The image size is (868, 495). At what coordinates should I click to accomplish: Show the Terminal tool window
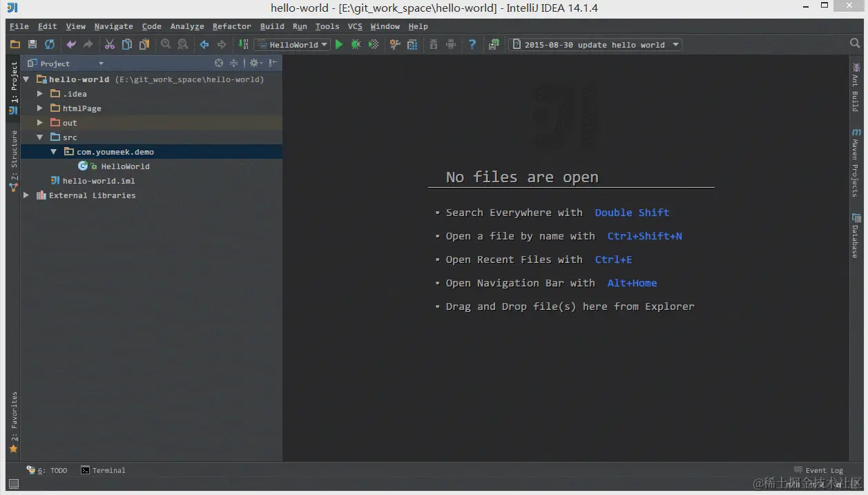click(108, 470)
